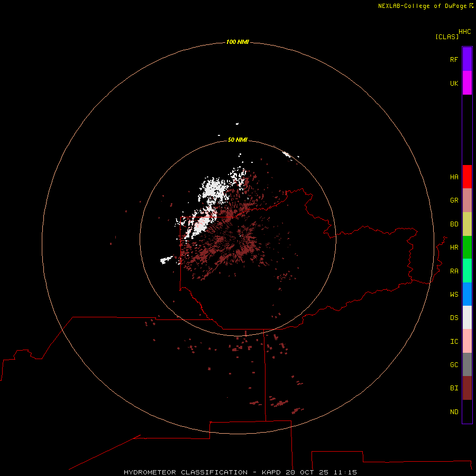Click the ND legend label
The height and width of the screenshot is (476, 476).
[454, 412]
